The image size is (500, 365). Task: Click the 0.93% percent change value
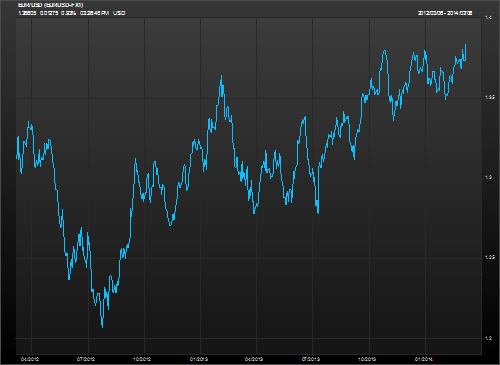pos(68,13)
